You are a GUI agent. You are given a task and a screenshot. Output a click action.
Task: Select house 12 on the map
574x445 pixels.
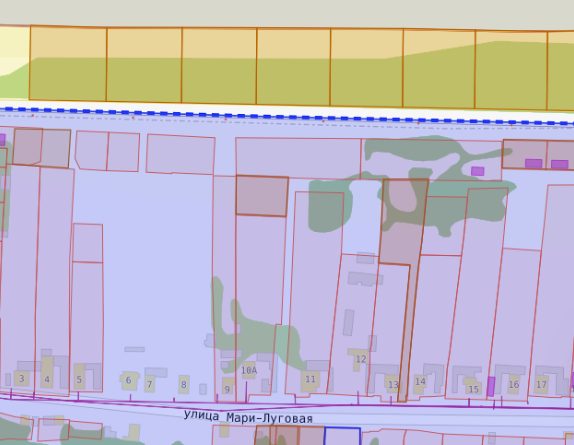[361, 359]
